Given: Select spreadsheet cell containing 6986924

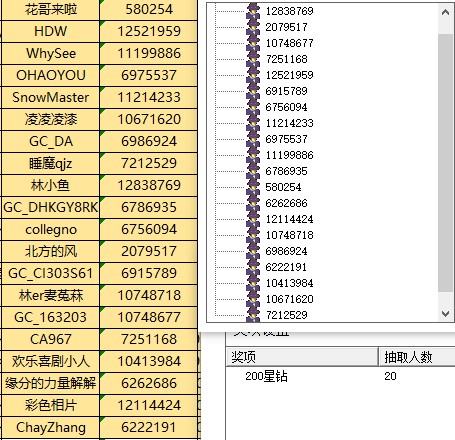Looking at the screenshot, I should pos(149,141).
